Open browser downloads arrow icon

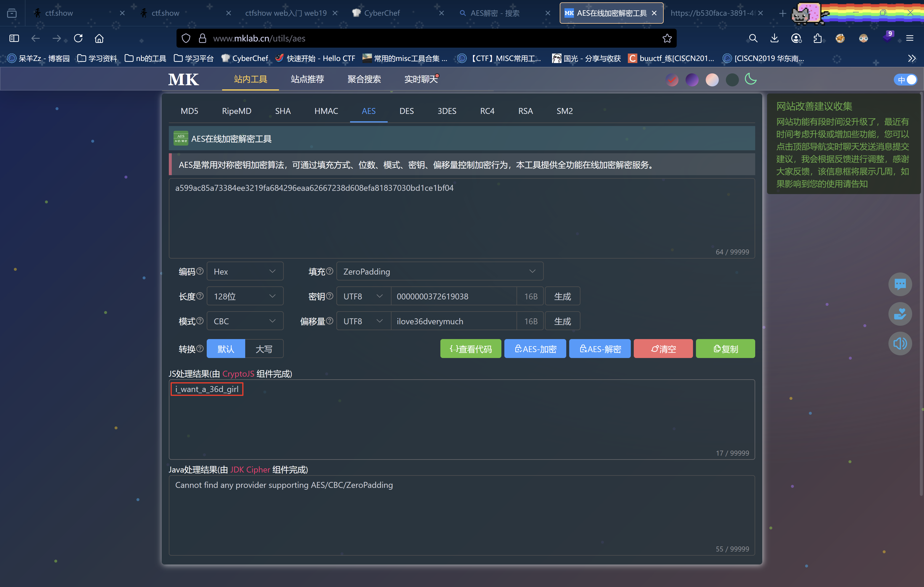[x=774, y=38]
